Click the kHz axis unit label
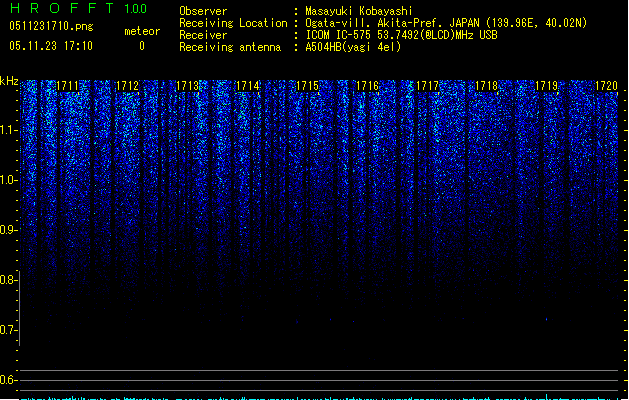The height and width of the screenshot is (400, 629). point(9,81)
